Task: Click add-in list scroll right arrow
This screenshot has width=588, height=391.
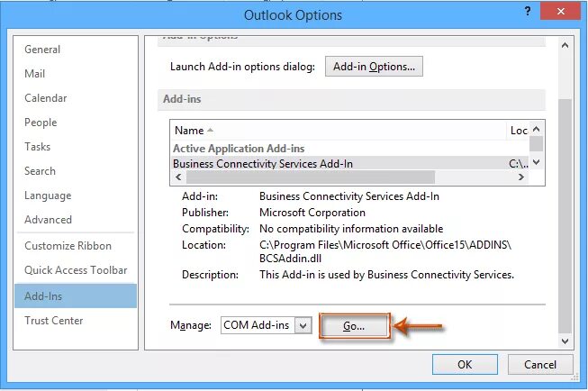Action: [521, 177]
